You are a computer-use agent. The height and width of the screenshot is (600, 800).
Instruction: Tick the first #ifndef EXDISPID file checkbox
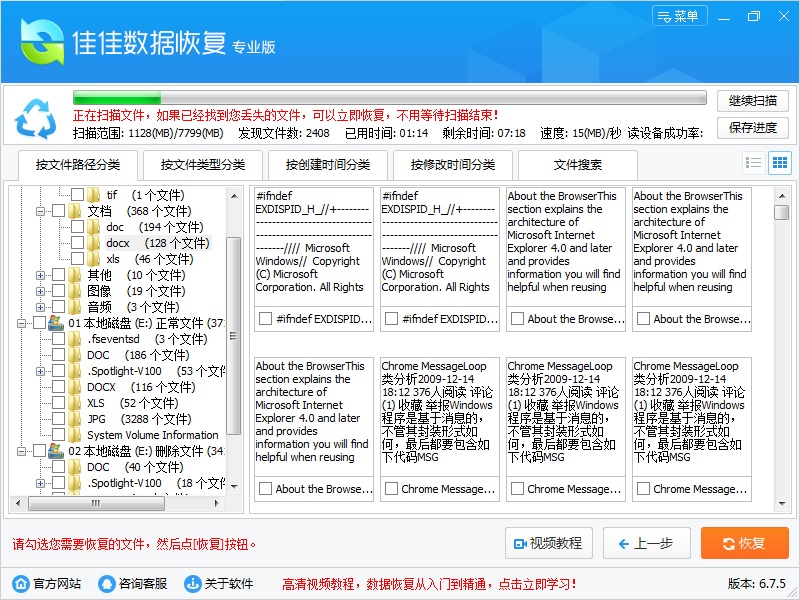265,319
